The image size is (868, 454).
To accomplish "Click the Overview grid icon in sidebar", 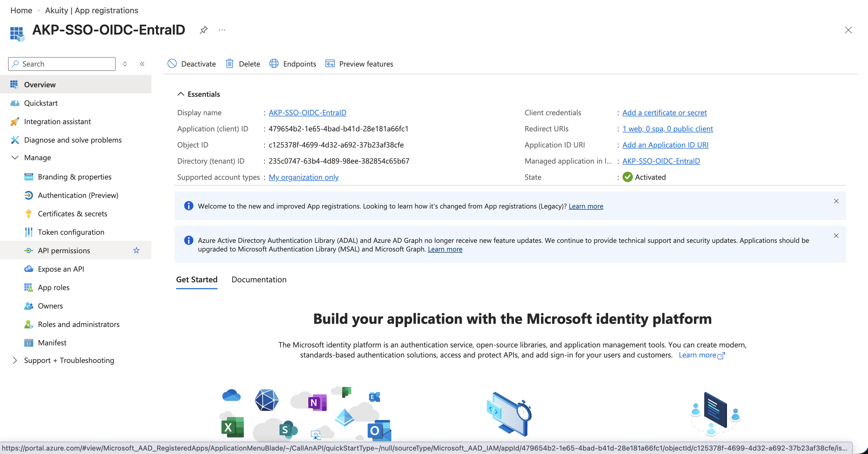I will 14,84.
